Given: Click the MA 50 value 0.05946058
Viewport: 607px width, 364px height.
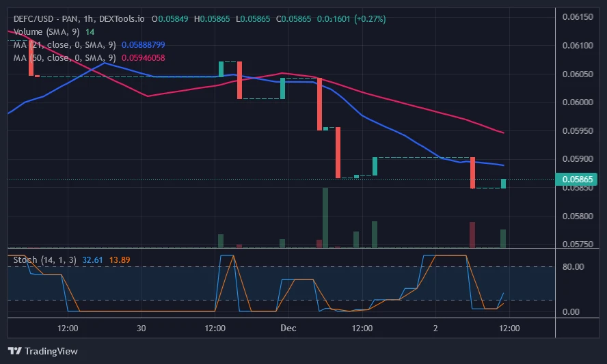Looking at the screenshot, I should click(x=144, y=58).
